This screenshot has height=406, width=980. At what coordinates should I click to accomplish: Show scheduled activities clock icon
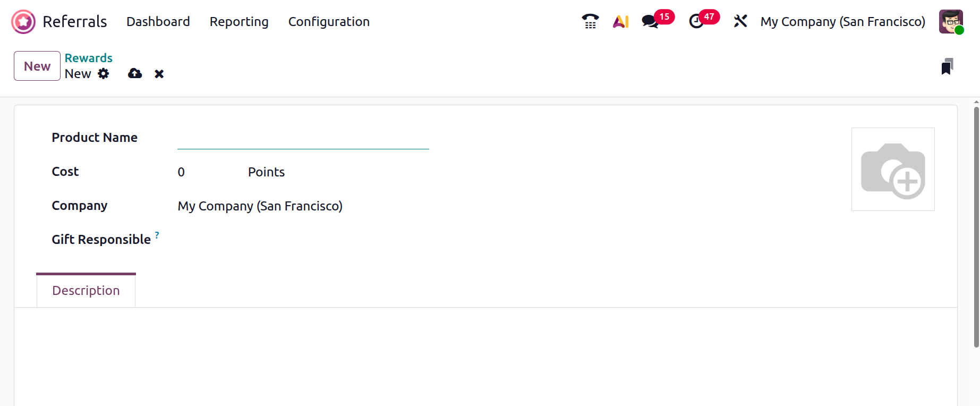[696, 22]
